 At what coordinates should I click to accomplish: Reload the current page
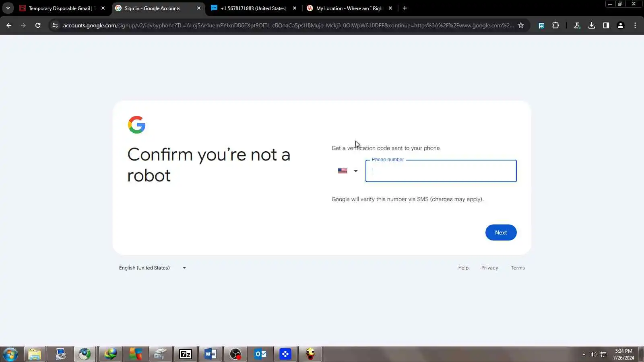point(38,25)
